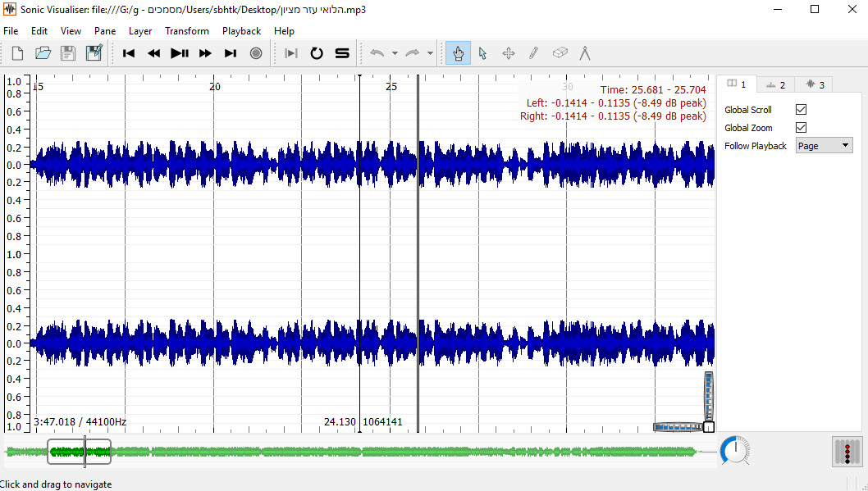Click the New Session icon
The width and height of the screenshot is (868, 491).
click(x=18, y=53)
